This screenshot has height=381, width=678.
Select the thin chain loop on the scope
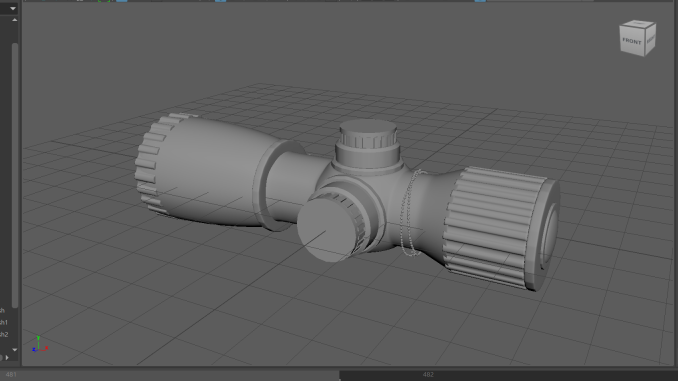click(408, 213)
